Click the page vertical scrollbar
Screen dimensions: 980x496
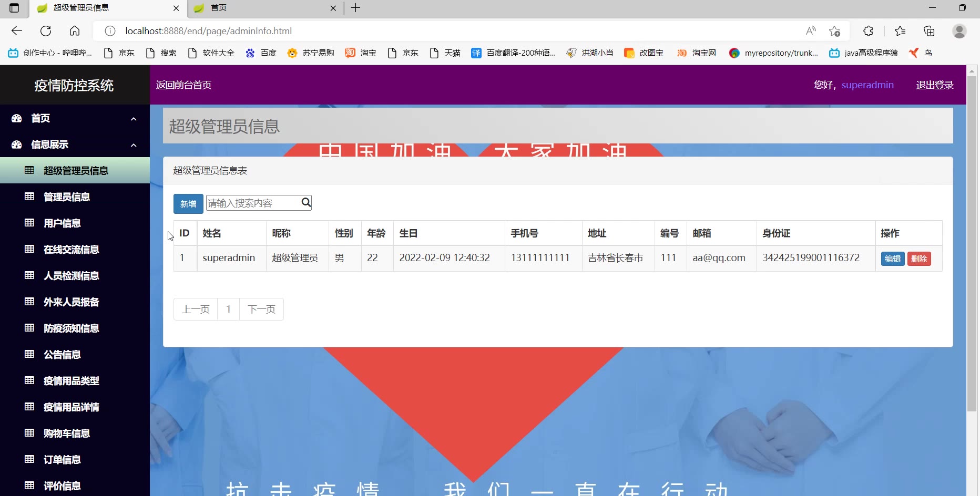coord(972,244)
